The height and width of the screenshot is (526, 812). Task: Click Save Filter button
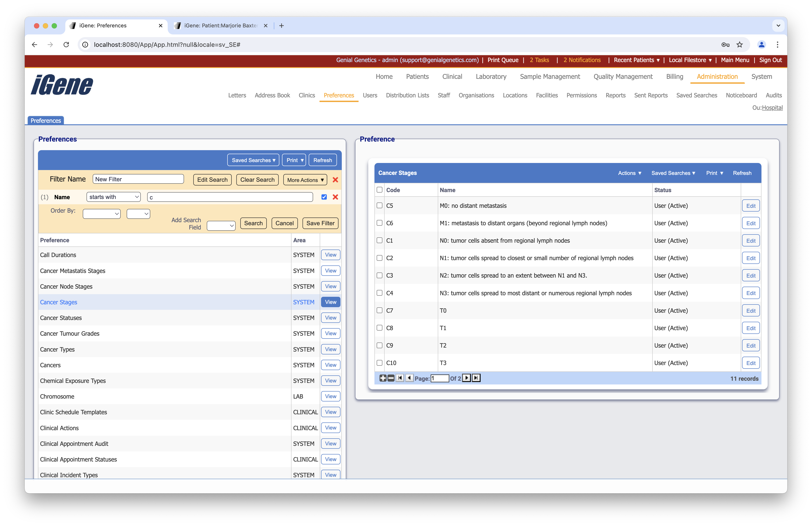click(x=320, y=223)
